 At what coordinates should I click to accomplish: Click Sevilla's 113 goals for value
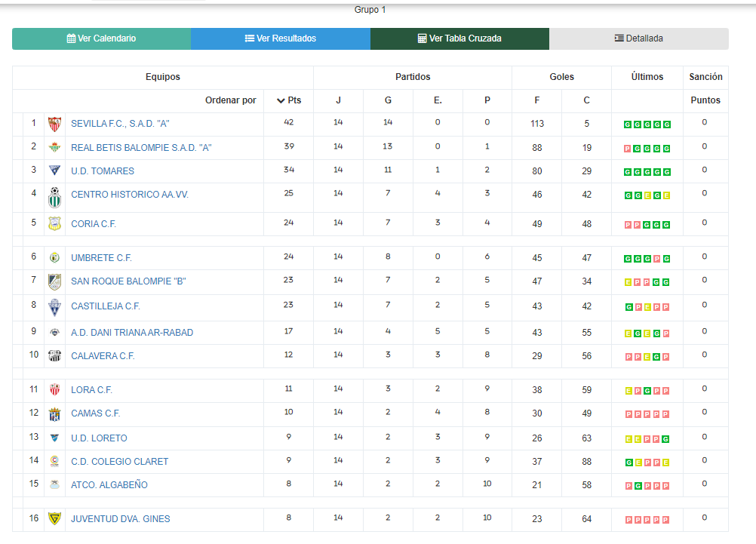537,124
